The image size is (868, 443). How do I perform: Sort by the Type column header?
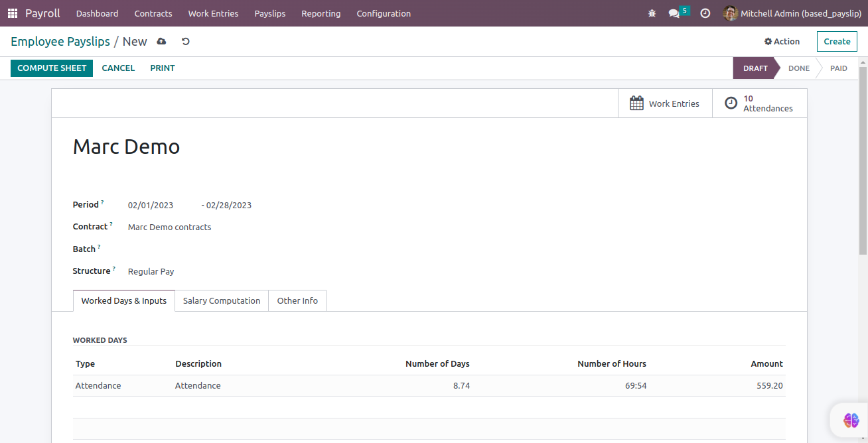(x=85, y=363)
